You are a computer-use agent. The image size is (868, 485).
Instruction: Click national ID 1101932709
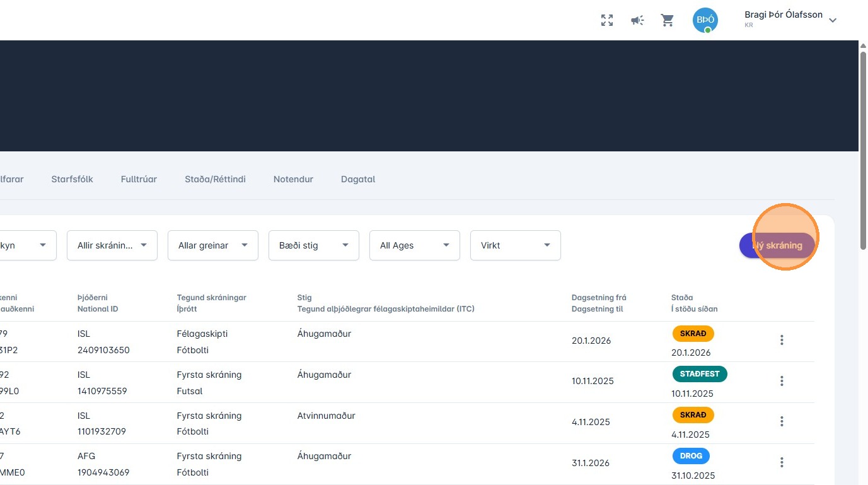click(103, 431)
